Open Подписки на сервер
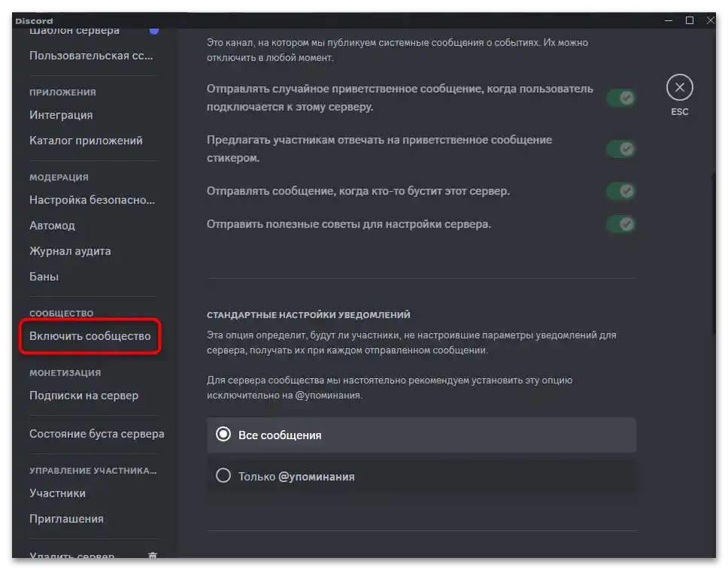Image resolution: width=728 pixels, height=570 pixels. (83, 396)
